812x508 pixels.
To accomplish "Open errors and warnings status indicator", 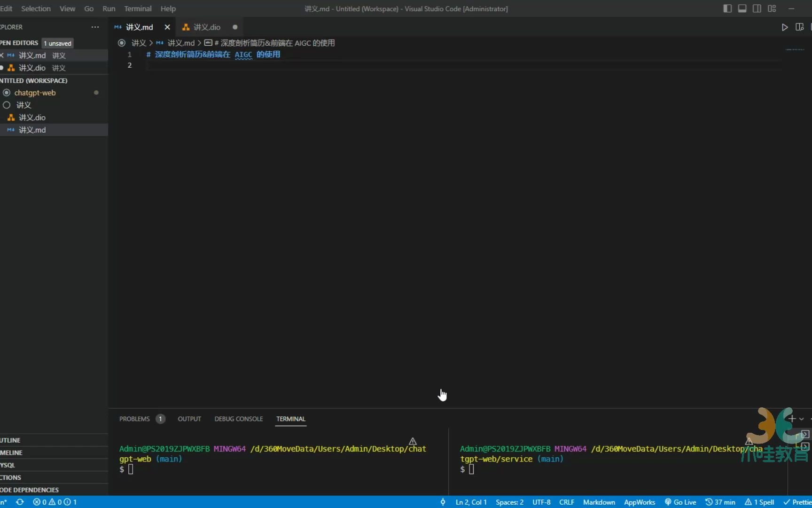I will (55, 502).
